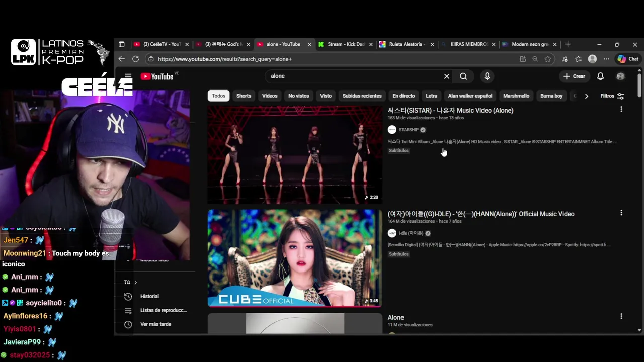The width and height of the screenshot is (644, 362).
Task: Open the STARSHIP channel link
Action: (409, 130)
